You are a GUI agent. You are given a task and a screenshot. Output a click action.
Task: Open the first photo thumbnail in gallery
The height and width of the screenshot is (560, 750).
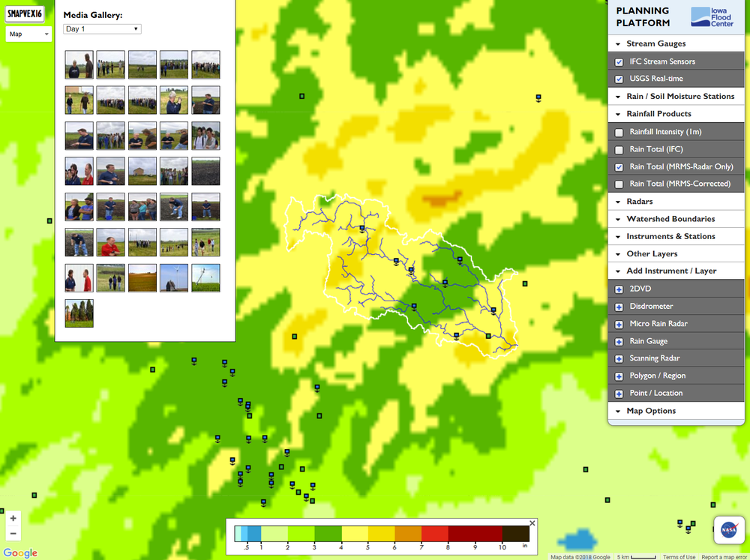[x=79, y=64]
